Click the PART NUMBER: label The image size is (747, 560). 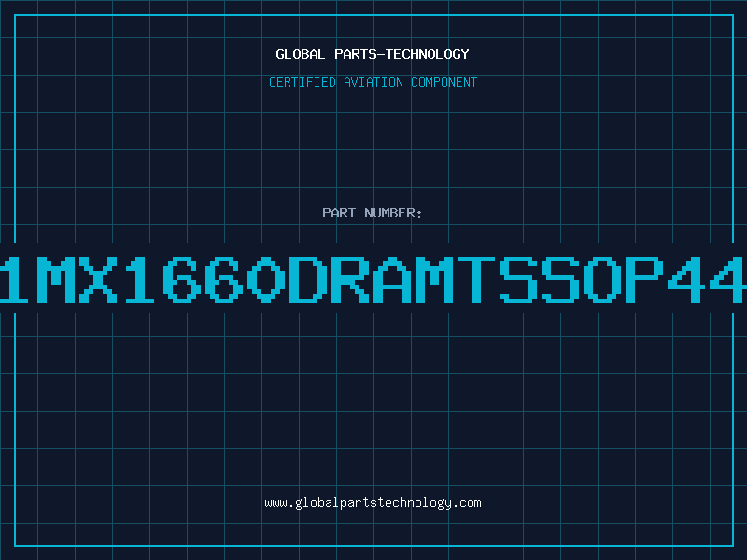373,213
